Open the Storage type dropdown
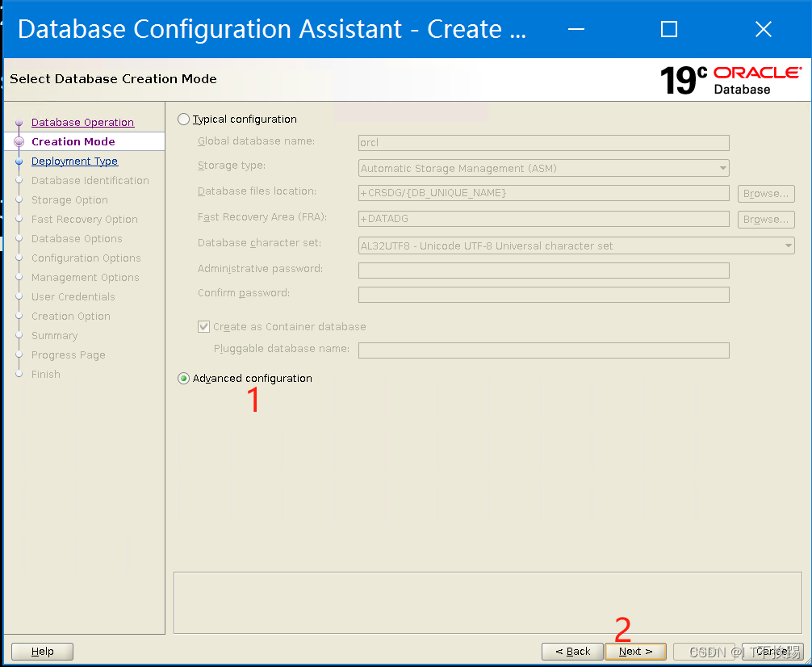 (x=544, y=168)
